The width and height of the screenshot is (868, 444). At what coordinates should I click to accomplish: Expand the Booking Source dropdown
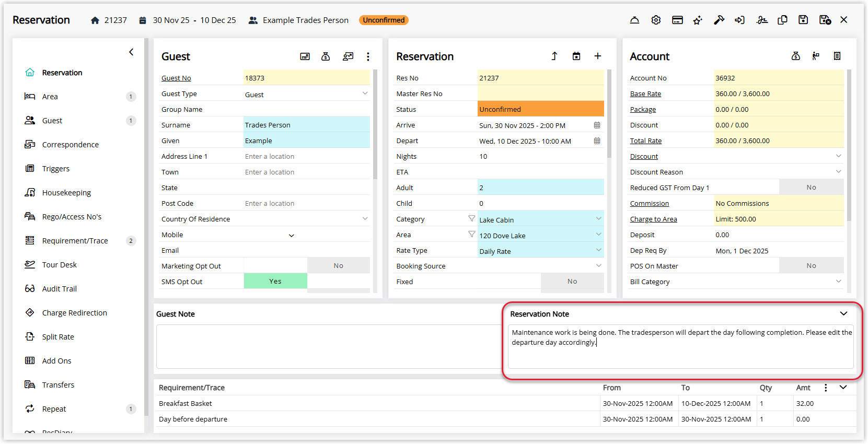[x=598, y=265]
